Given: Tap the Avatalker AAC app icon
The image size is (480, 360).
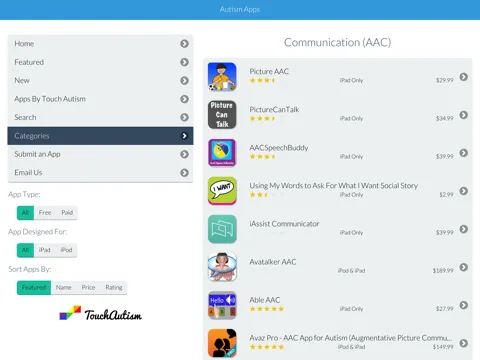Looking at the screenshot, I should pyautogui.click(x=222, y=267).
